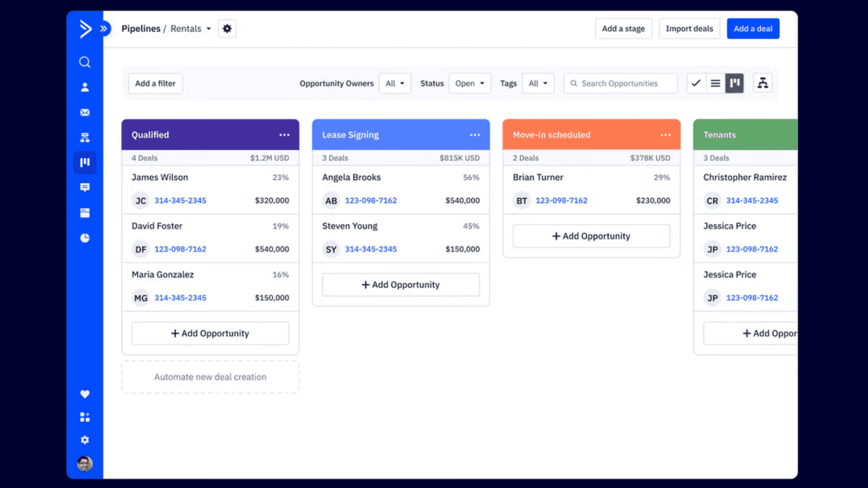Viewport: 868px width, 488px height.
Task: Open Move-in scheduled stage options menu
Action: point(665,135)
